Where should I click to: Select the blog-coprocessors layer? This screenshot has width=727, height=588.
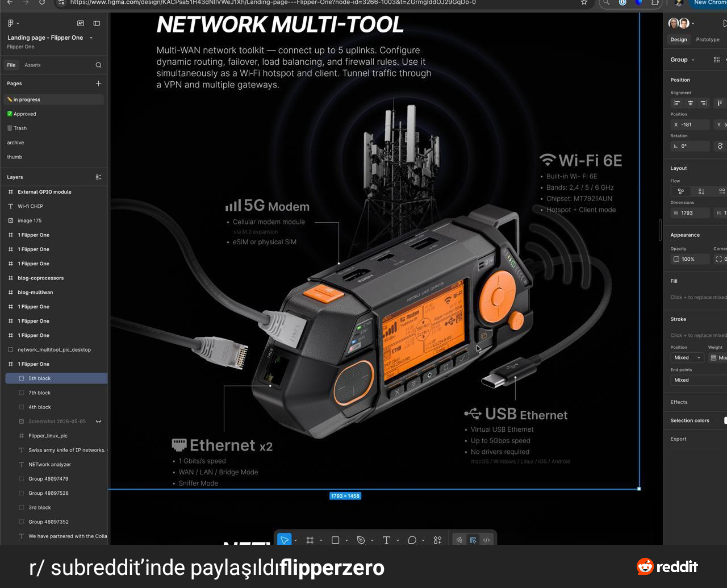point(55,278)
